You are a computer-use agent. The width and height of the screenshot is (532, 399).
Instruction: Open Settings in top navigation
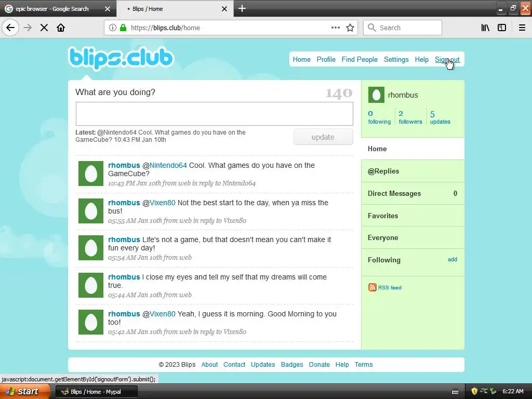pos(396,59)
